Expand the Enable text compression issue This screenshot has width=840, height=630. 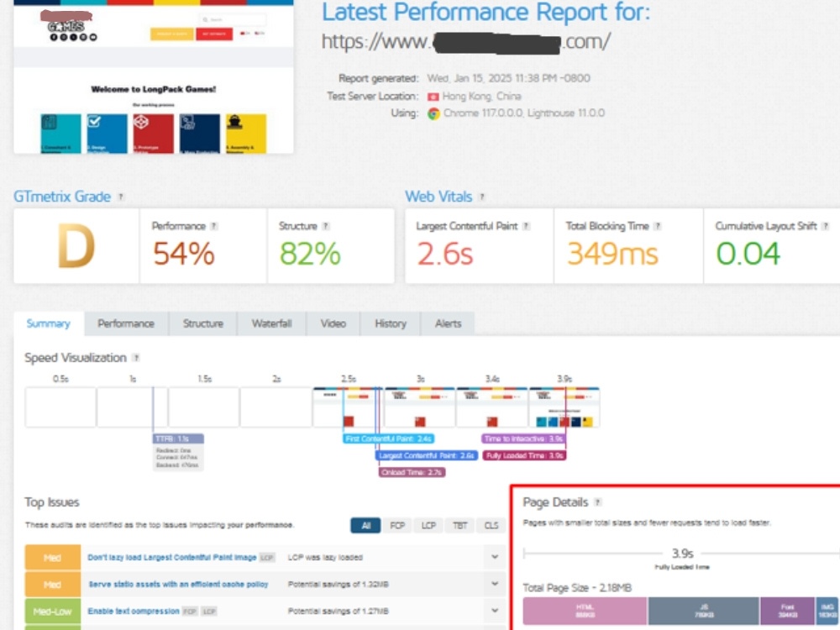click(x=495, y=611)
